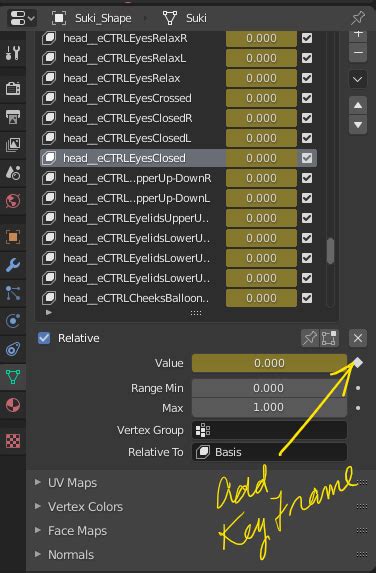Viewport: 376px width, 573px height.
Task: Toggle head__eCTRLEyesCrossed shape key checkbox
Action: click(307, 98)
